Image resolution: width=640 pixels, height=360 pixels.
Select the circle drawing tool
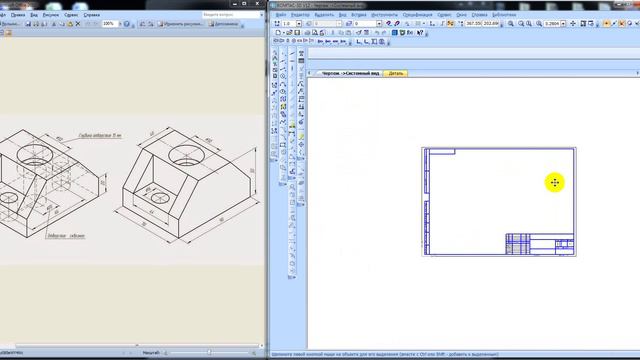coord(283,76)
